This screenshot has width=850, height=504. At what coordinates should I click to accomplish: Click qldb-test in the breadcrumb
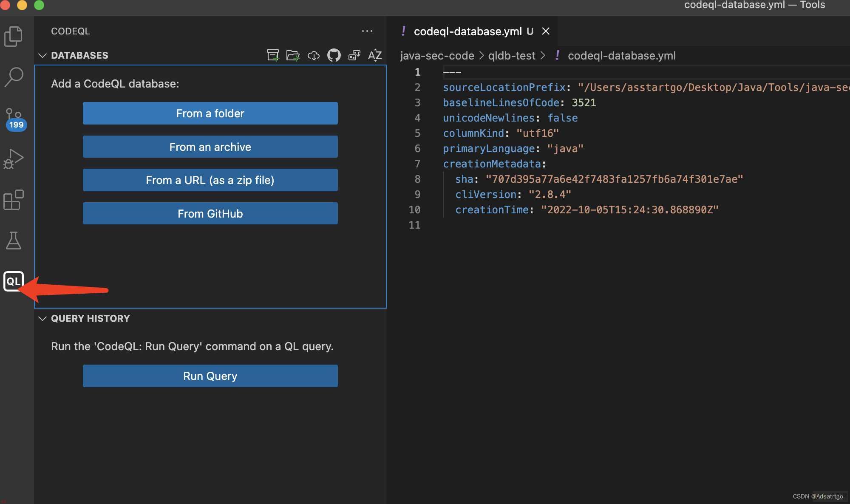tap(512, 56)
